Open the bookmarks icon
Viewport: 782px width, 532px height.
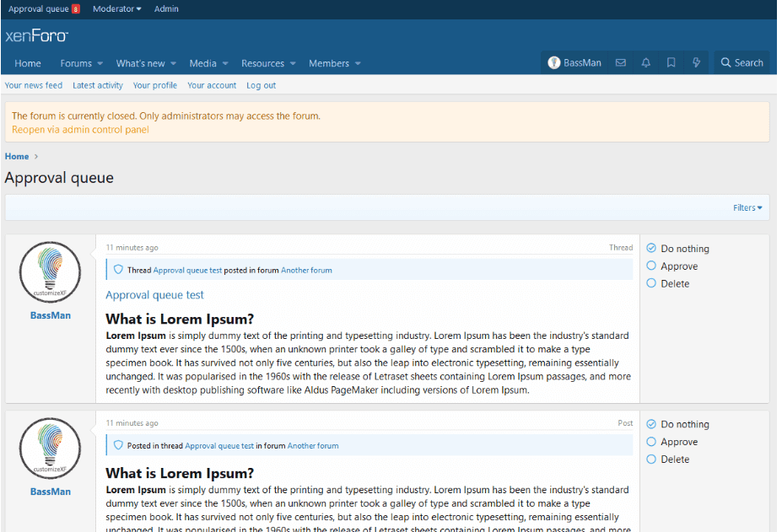point(671,63)
